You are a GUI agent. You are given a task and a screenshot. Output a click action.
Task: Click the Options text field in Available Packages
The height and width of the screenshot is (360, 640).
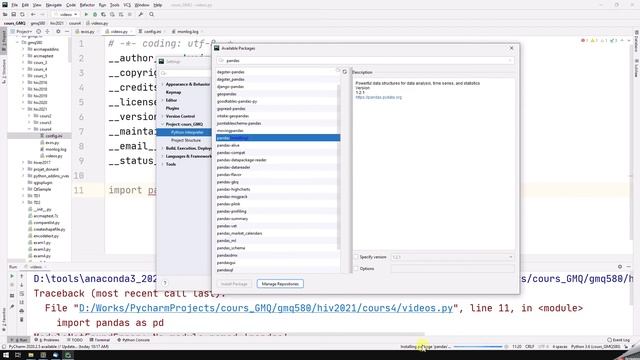tap(452, 269)
